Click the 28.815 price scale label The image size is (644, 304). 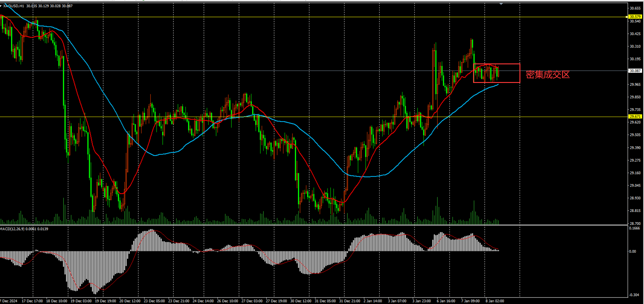(635, 211)
